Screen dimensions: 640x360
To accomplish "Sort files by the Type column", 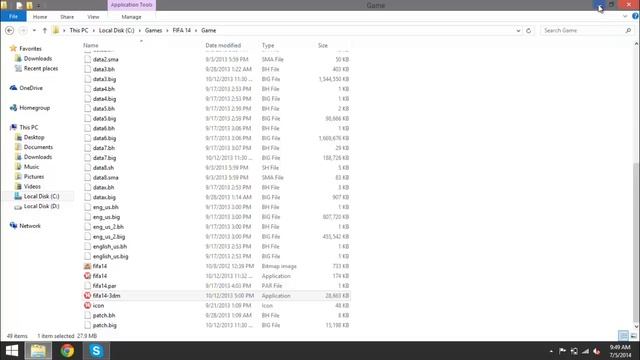I will click(268, 45).
